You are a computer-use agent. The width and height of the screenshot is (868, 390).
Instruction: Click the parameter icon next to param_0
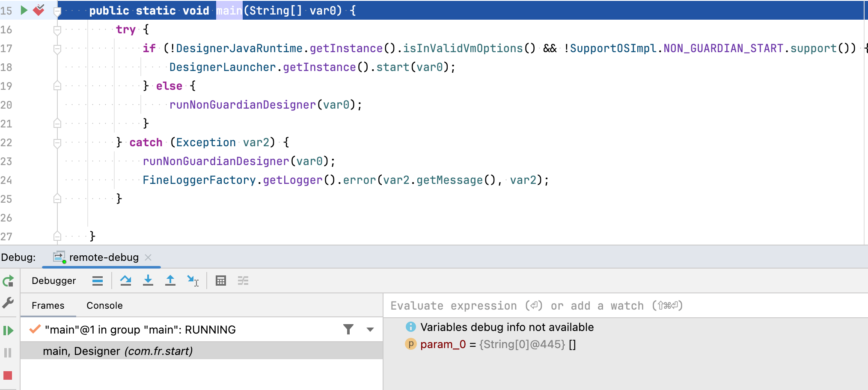pyautogui.click(x=410, y=344)
